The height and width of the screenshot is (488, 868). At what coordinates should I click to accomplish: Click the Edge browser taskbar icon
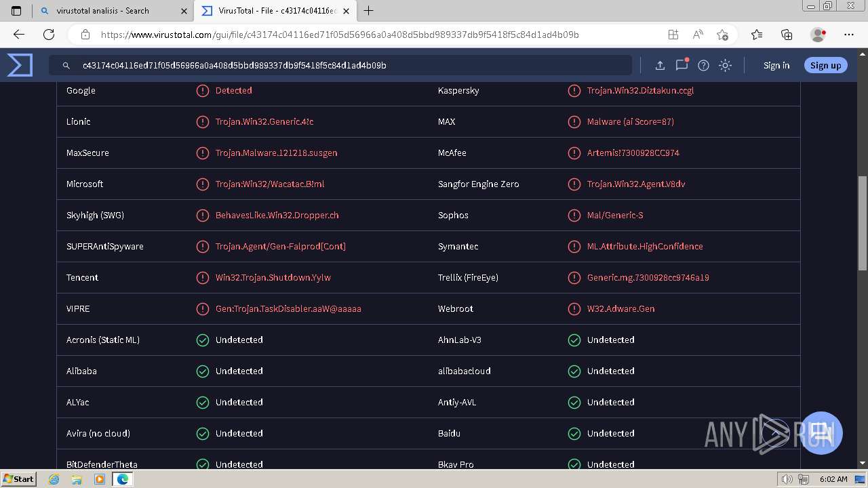[x=123, y=479]
